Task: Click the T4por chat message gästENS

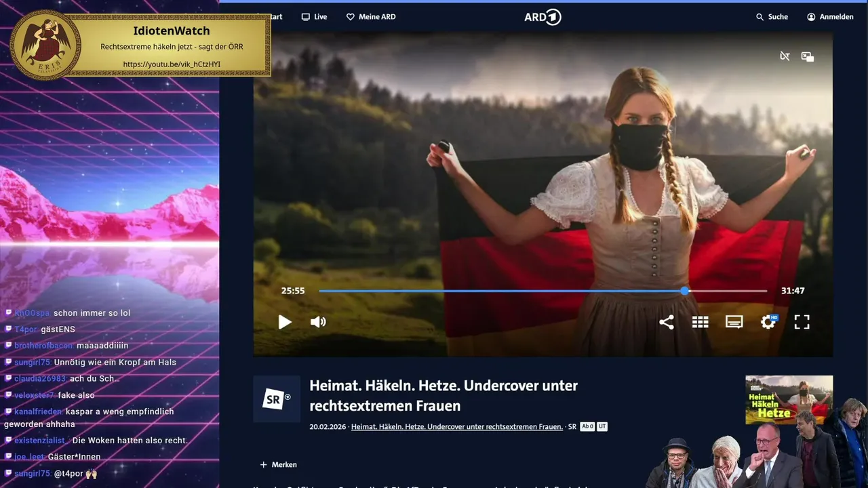Action: point(58,329)
